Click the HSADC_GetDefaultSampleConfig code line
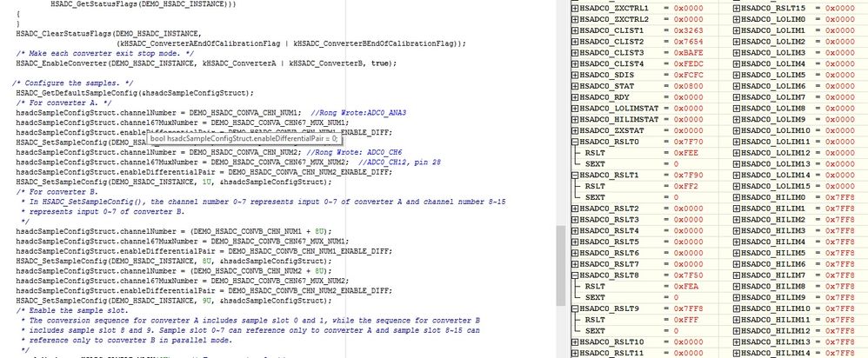This screenshot has height=358, width=868. tap(135, 93)
